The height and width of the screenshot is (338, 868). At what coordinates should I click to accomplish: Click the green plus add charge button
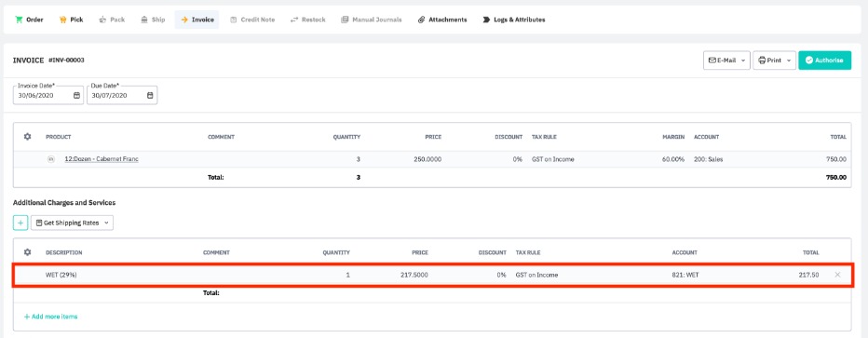tap(20, 223)
